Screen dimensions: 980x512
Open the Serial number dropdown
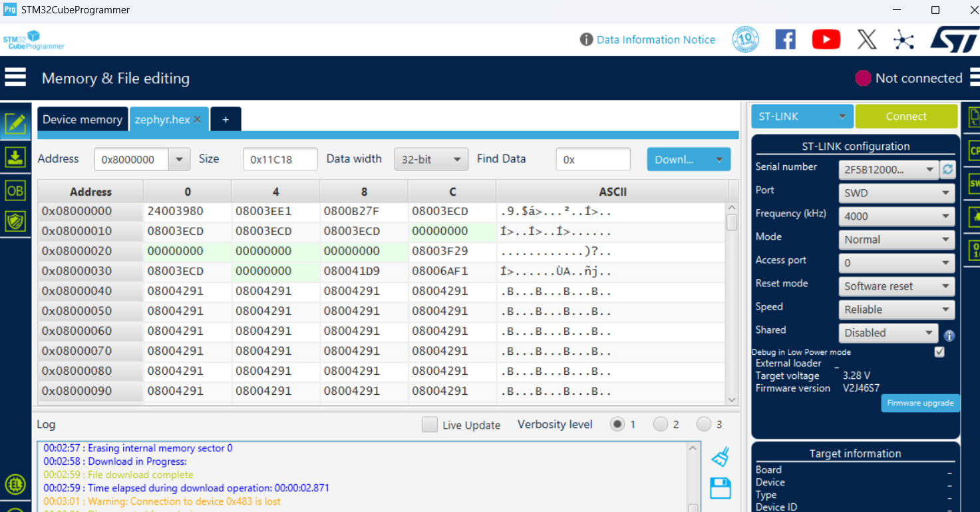point(888,170)
